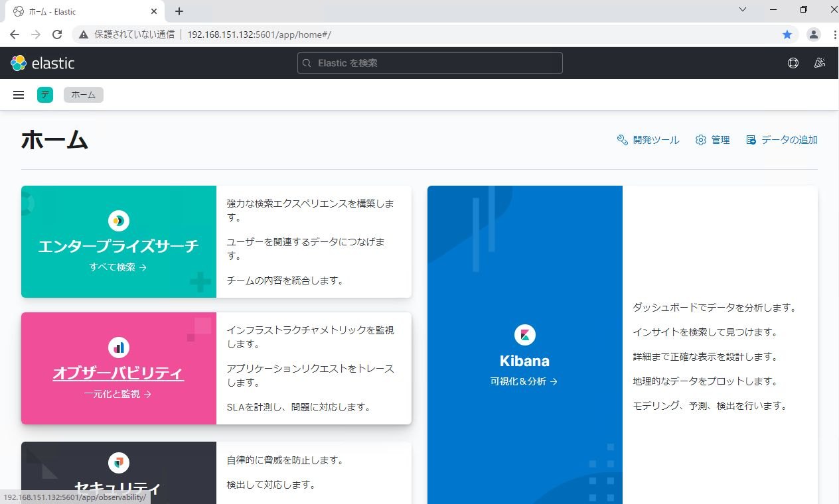Click text チームの内容を統合します。
The width and height of the screenshot is (839, 504).
tap(286, 281)
